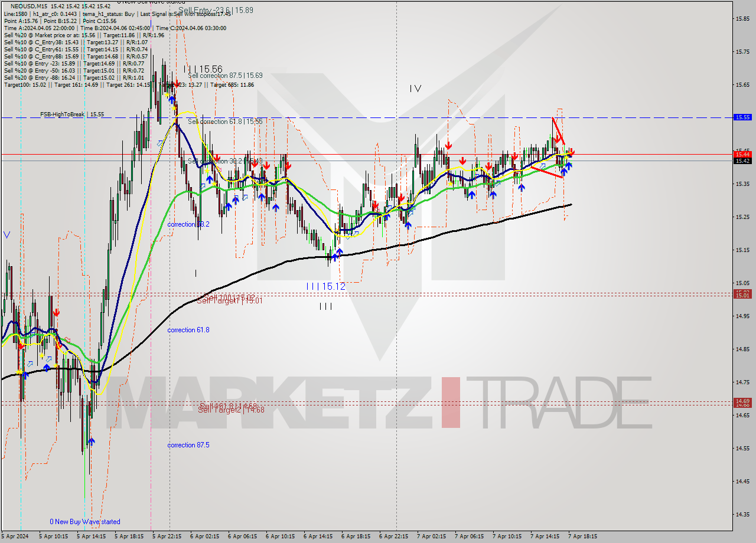The width and height of the screenshot is (756, 543).
Task: Click the blue 'correction 38.2' label
Action: 188,224
